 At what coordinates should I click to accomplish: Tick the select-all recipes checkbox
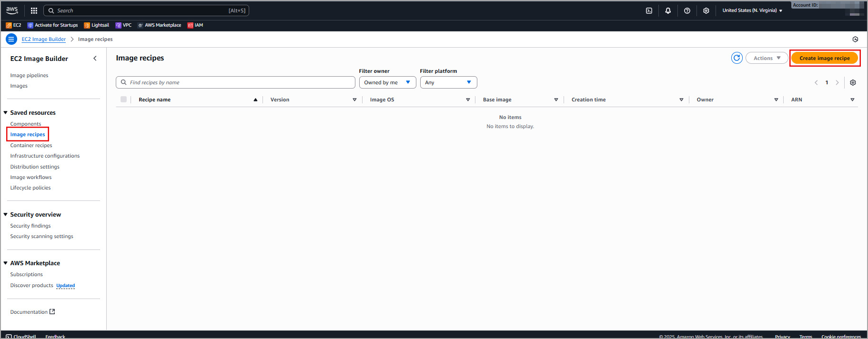click(x=124, y=100)
